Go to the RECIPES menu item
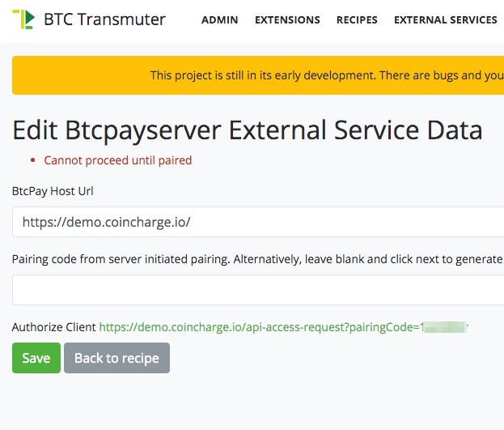 point(357,20)
